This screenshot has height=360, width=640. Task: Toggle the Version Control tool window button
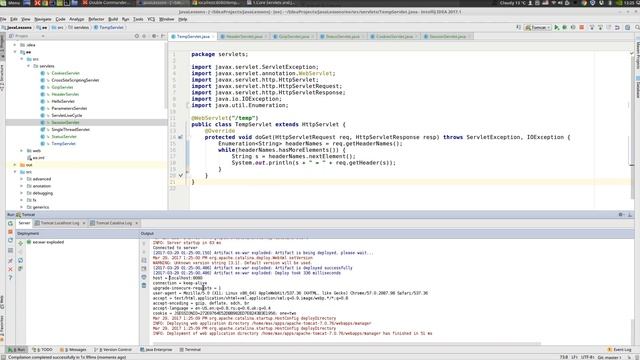113,350
